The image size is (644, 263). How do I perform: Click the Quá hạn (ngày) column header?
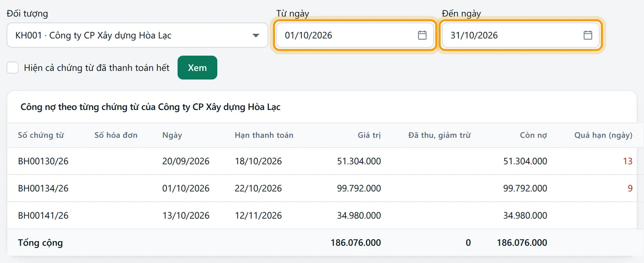pos(603,135)
